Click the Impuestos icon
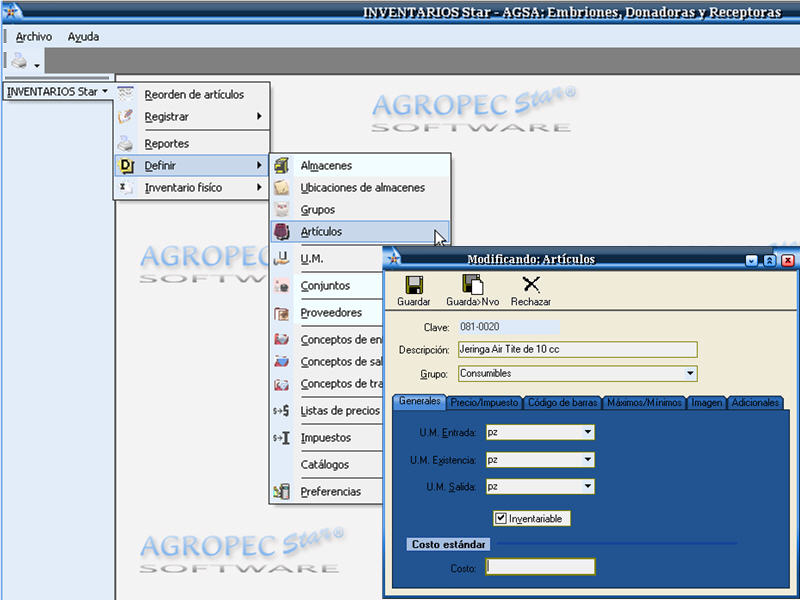Screen dimensions: 800x600 click(x=282, y=437)
